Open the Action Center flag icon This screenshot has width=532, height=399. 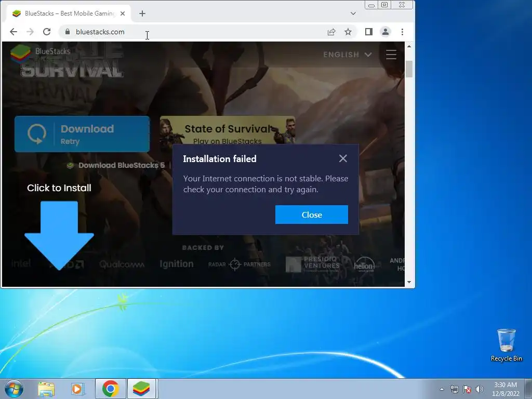[x=467, y=389]
